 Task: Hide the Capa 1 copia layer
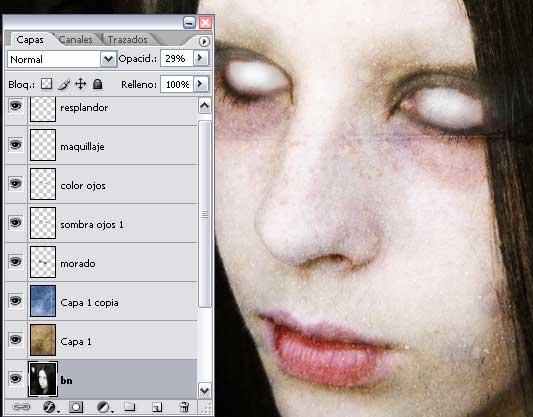(x=15, y=301)
